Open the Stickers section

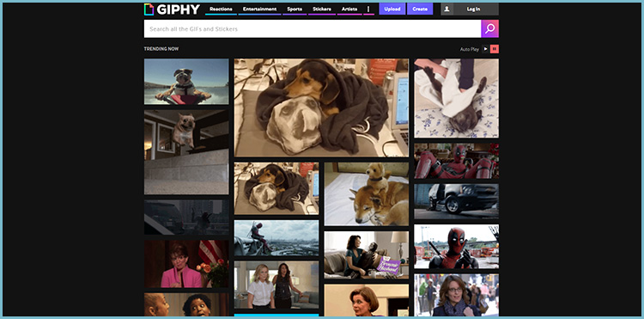click(322, 9)
